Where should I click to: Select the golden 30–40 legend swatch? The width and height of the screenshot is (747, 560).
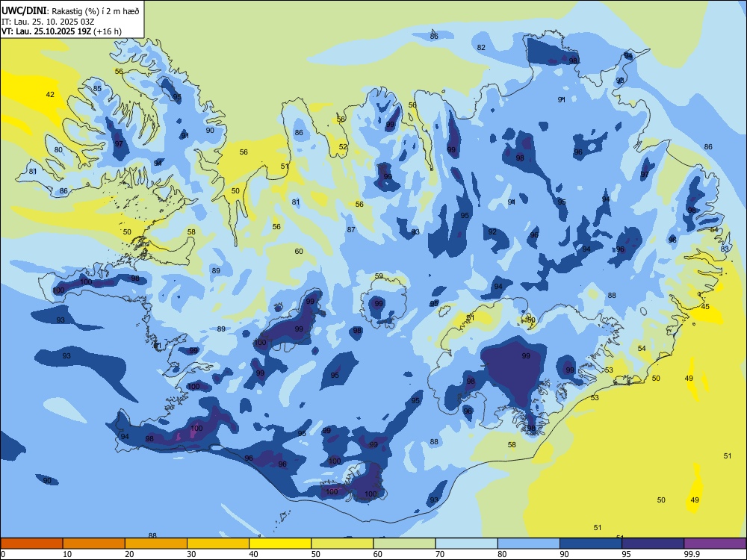coord(218,544)
